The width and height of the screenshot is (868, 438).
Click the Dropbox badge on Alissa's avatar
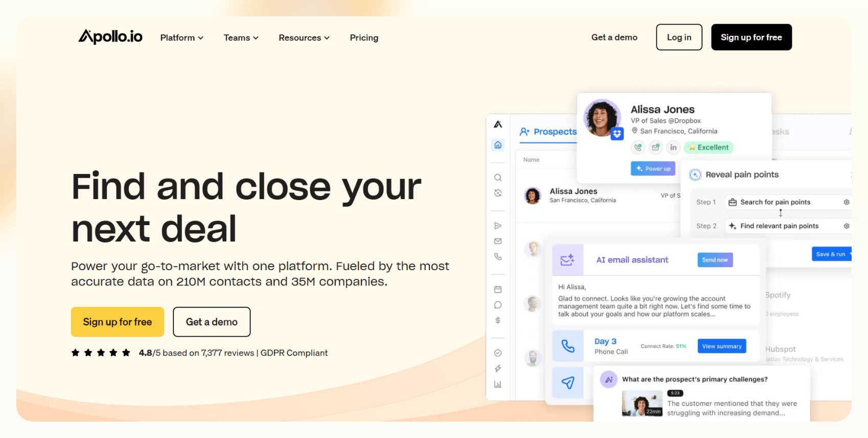[618, 134]
